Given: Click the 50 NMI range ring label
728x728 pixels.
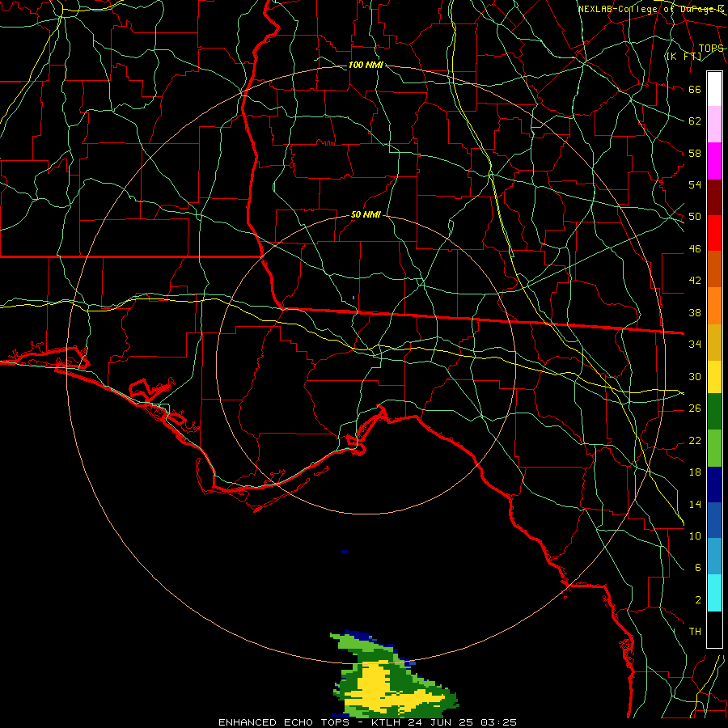Looking at the screenshot, I should (366, 214).
